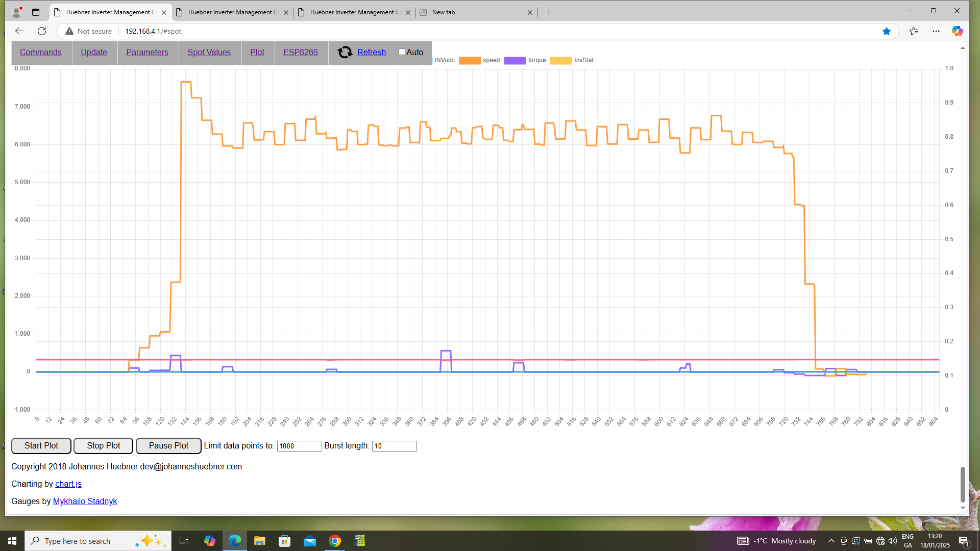Show hidden system tray icons chevron

coord(831,541)
